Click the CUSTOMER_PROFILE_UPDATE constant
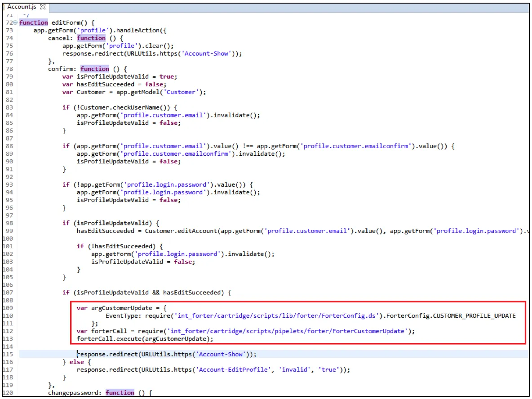532x399 pixels. click(x=474, y=316)
